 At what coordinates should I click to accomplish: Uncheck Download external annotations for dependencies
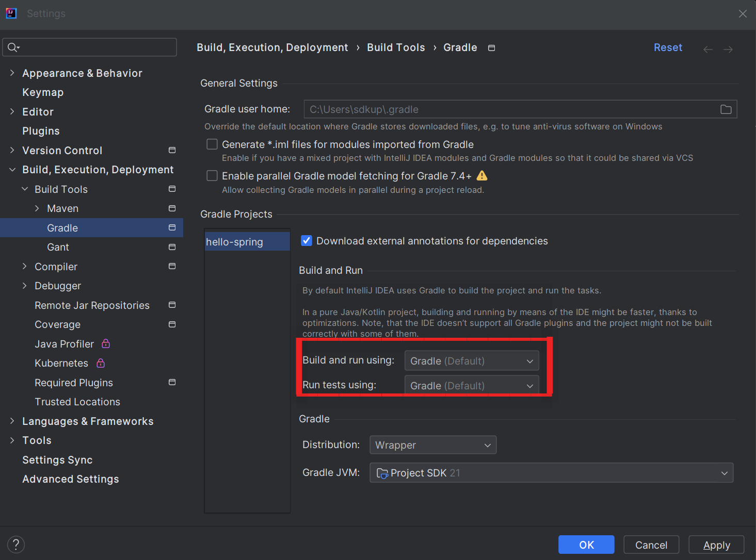coord(307,241)
